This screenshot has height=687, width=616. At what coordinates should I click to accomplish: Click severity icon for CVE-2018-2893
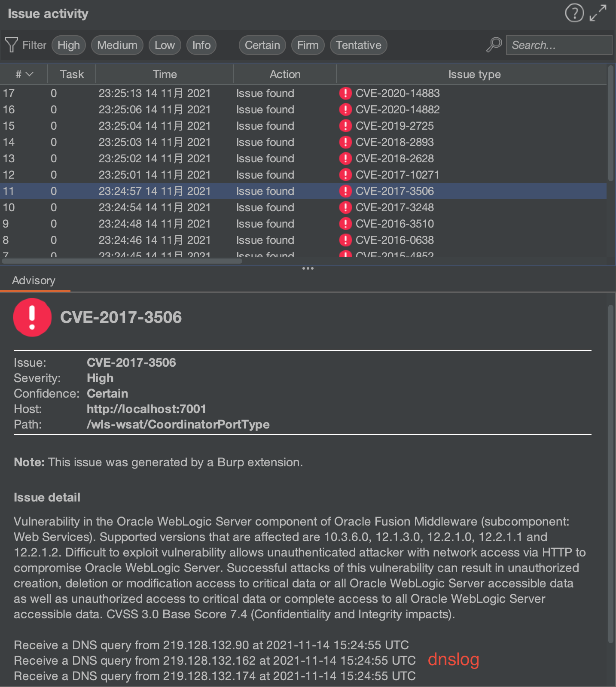coord(345,142)
